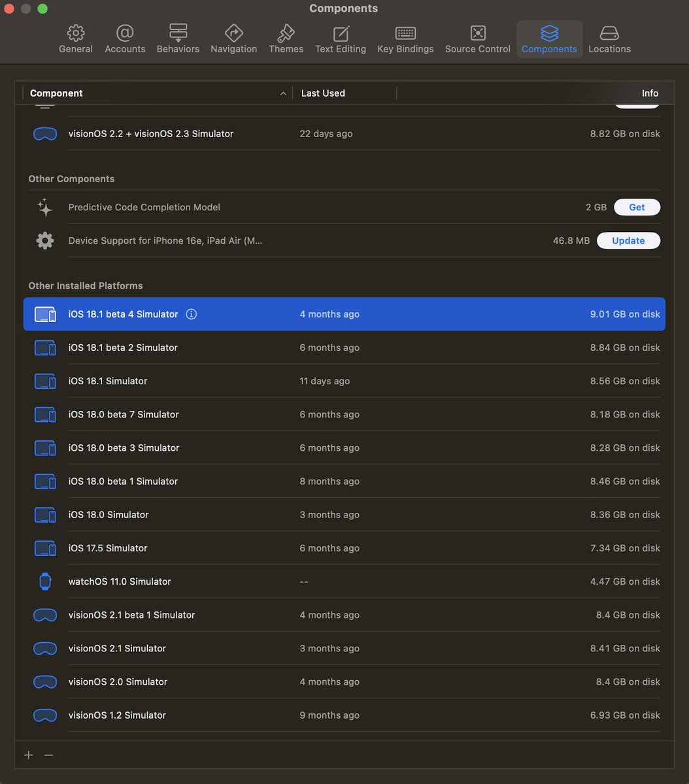Select visionOS 2.2 + visionOS 2.3 Simulator name
The width and height of the screenshot is (689, 784).
pos(151,134)
